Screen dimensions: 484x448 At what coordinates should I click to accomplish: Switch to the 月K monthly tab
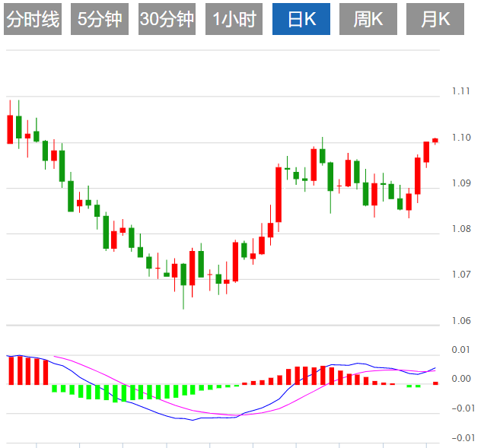435,19
